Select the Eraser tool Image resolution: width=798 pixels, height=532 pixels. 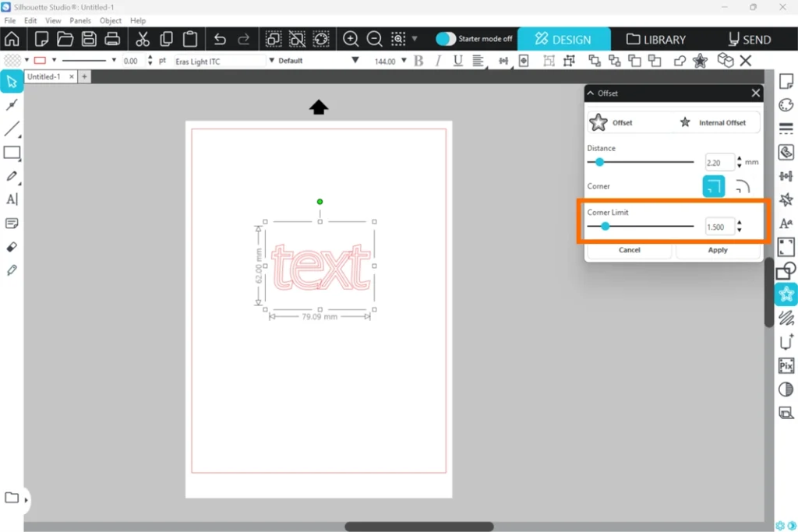pyautogui.click(x=12, y=247)
